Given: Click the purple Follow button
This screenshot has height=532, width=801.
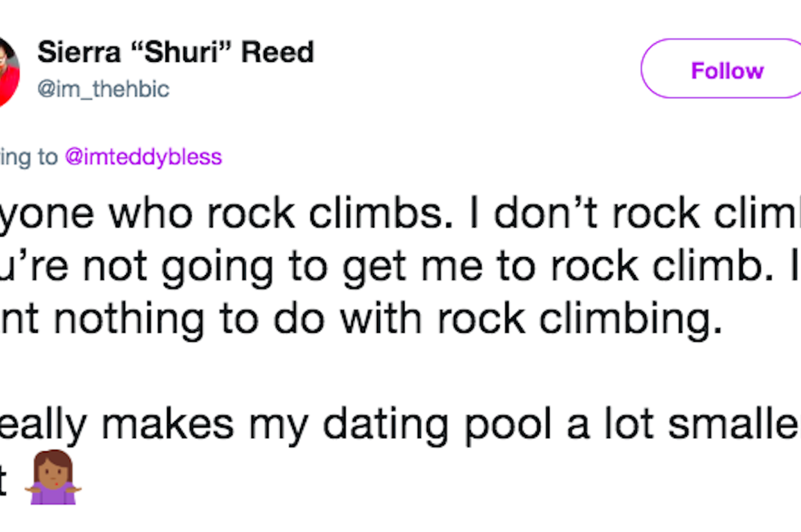Looking at the screenshot, I should pos(726,70).
